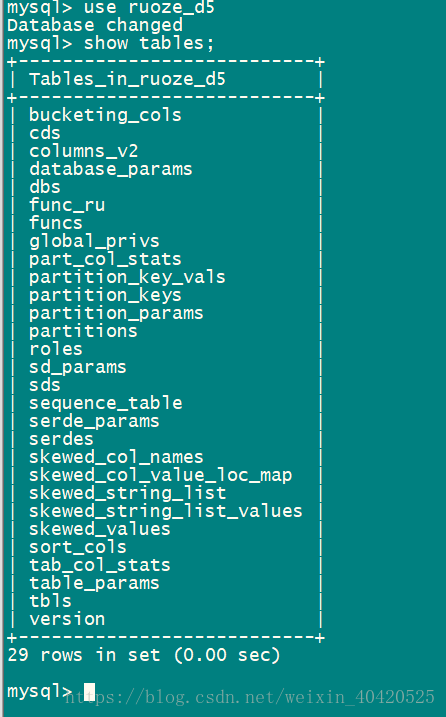This screenshot has width=446, height=717.
Task: Click the sort_cols table name
Action: click(x=78, y=547)
